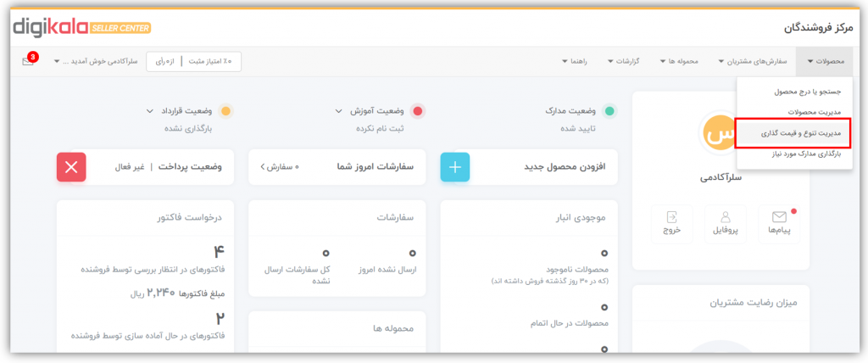
Task: Click the seller avatar circle
Action: pyautogui.click(x=721, y=133)
